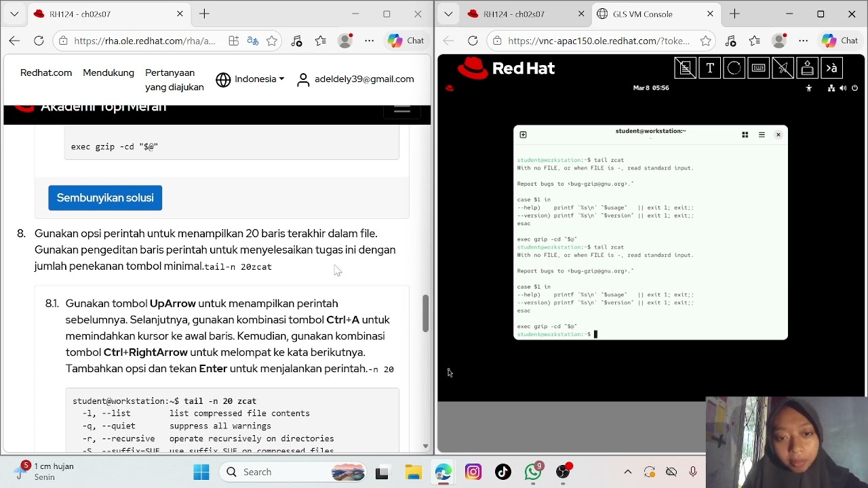Screen dimensions: 868x488
Task: Open the adeldely39@gmail.com account menu
Action: point(355,79)
